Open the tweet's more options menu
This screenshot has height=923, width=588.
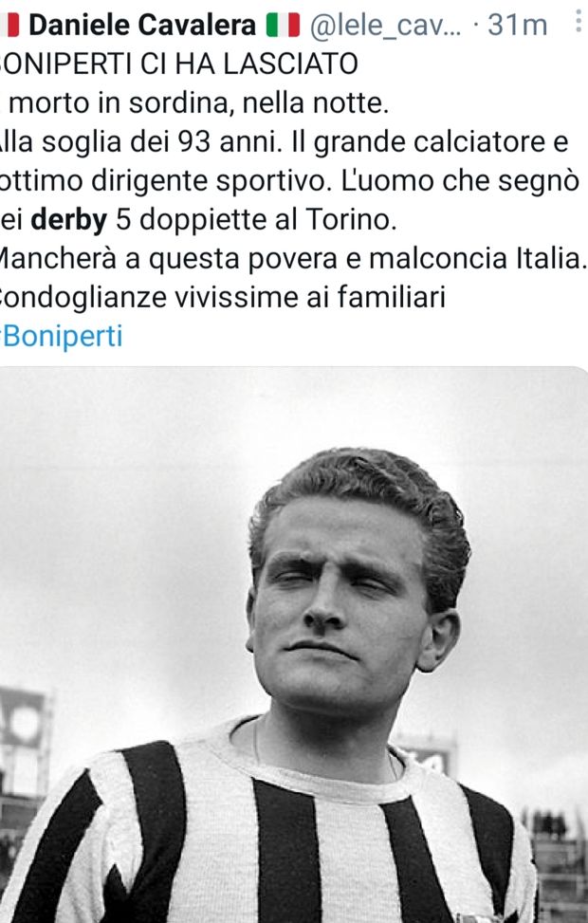[579, 21]
